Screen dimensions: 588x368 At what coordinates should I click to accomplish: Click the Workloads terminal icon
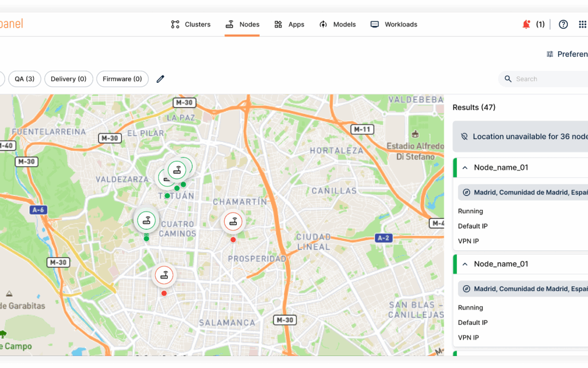coord(374,24)
